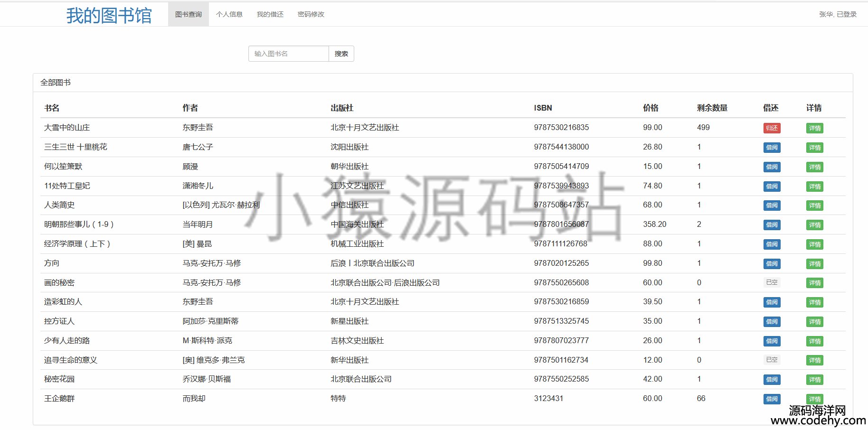This screenshot has height=430, width=868.
Task: Borrow 三生三世 十里桃花 using 借阅
Action: coord(772,148)
